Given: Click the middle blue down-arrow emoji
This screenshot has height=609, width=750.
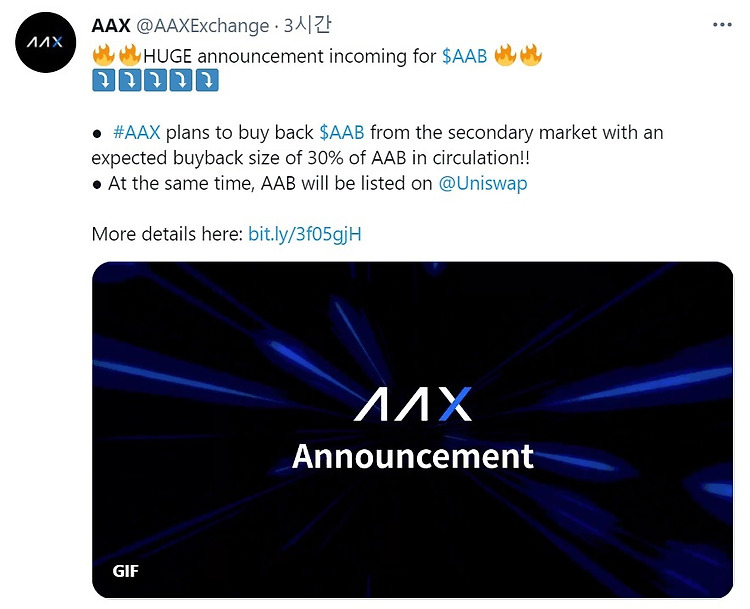Looking at the screenshot, I should click(155, 80).
